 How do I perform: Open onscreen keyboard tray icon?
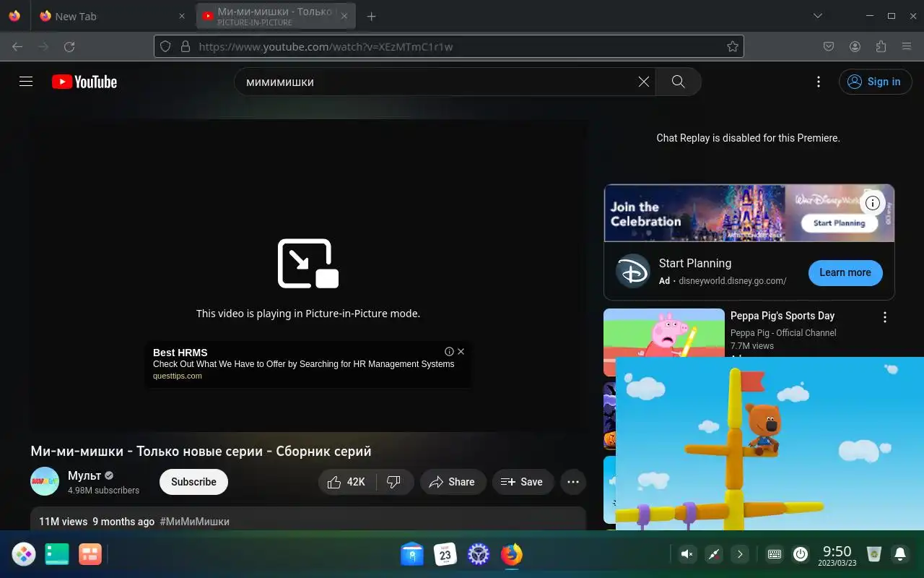(775, 554)
